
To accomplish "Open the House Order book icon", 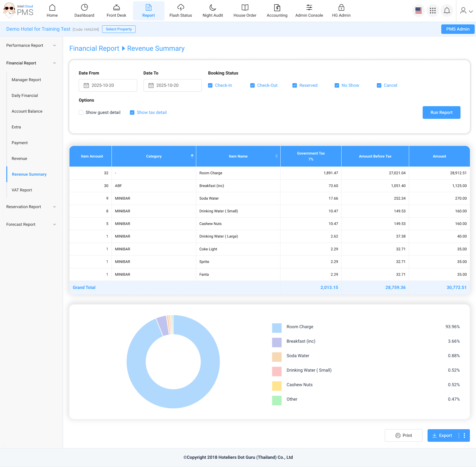I will pyautogui.click(x=245, y=8).
